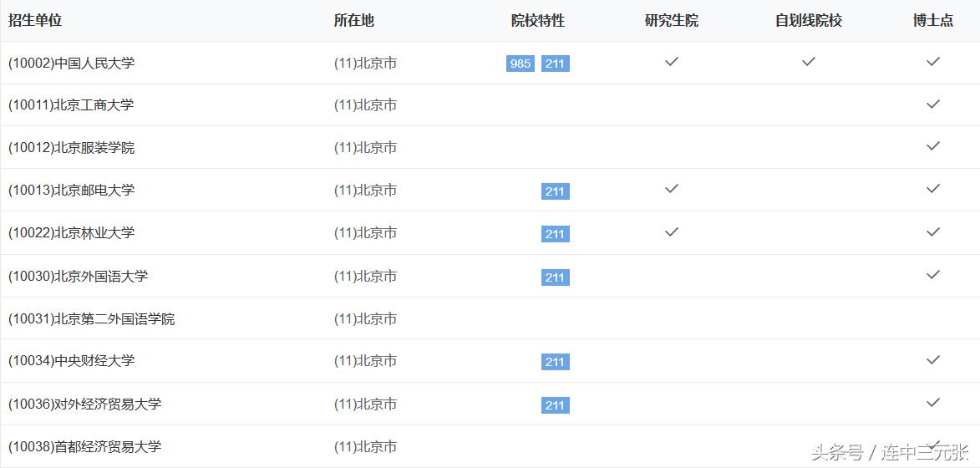This screenshot has height=468, width=980.
Task: Click (11)北京市 in 北京工商大学 row
Action: tap(366, 105)
